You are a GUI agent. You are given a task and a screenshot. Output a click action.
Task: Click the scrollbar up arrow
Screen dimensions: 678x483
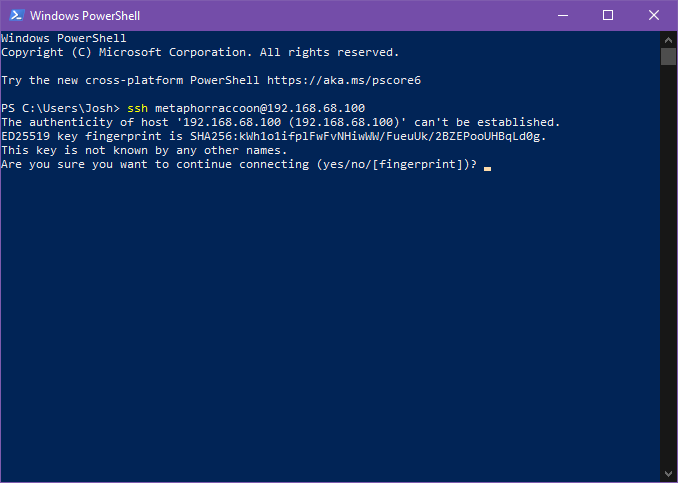668,40
